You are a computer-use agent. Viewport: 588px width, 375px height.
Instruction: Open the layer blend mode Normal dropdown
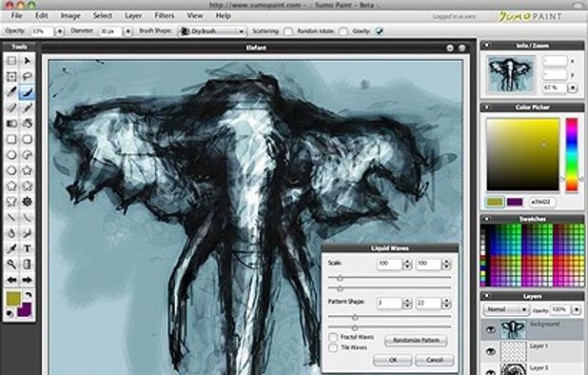[x=506, y=309]
